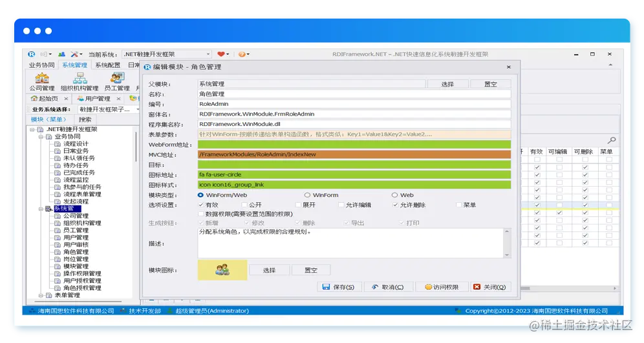Close the 用户管理 document tab
Screen dimensions: 644x343
118,99
